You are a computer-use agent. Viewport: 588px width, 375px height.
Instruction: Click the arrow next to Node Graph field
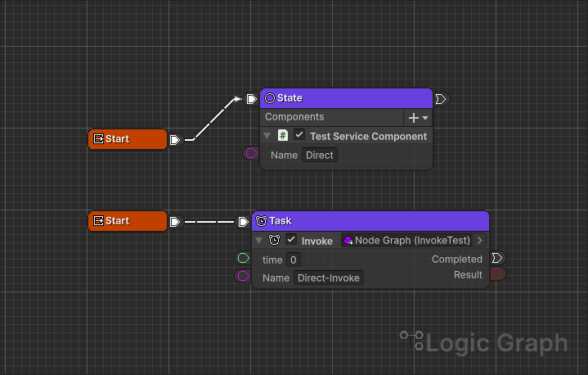479,241
